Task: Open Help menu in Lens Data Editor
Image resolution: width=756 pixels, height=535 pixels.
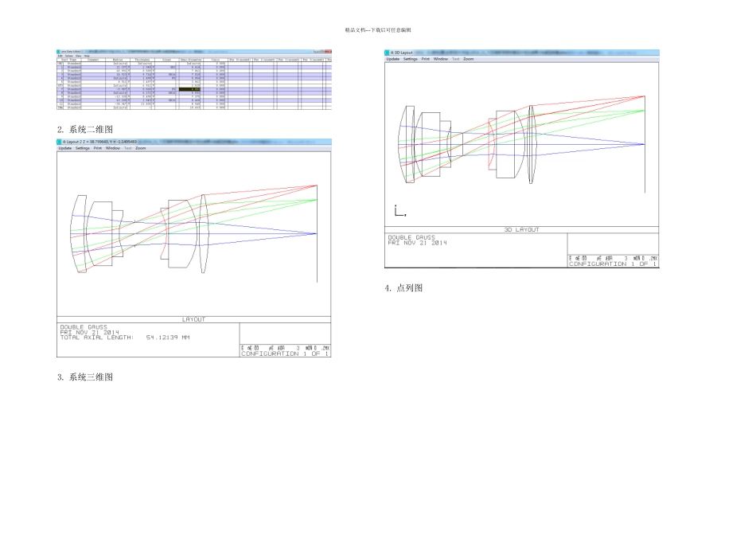Action: 87,56
